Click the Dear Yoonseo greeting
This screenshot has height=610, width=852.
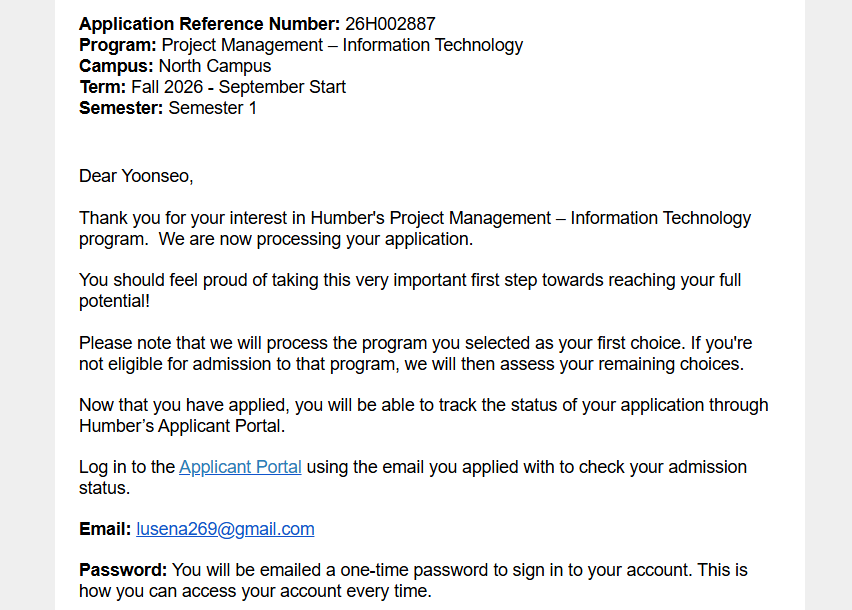coord(136,177)
